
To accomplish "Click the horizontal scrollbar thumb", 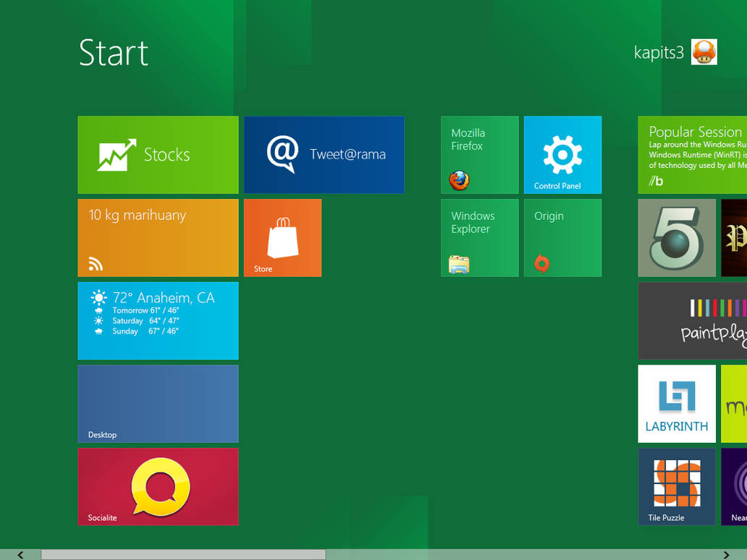I will click(x=183, y=555).
